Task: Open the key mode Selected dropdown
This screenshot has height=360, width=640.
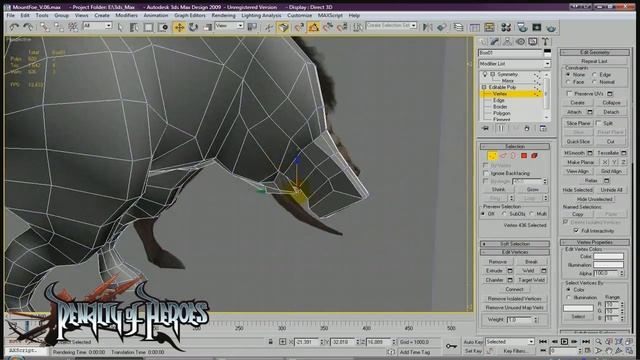Action: (x=510, y=342)
